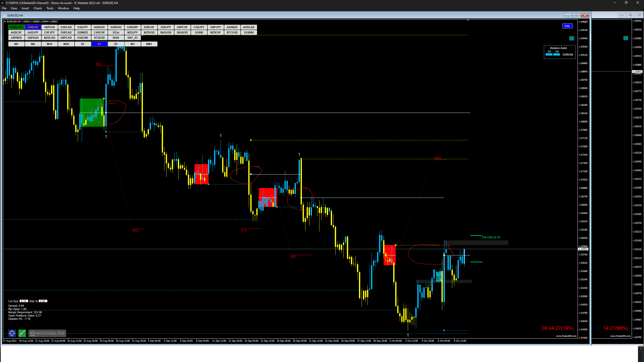Open the Tools menu
This screenshot has width=644, height=362.
(50, 8)
